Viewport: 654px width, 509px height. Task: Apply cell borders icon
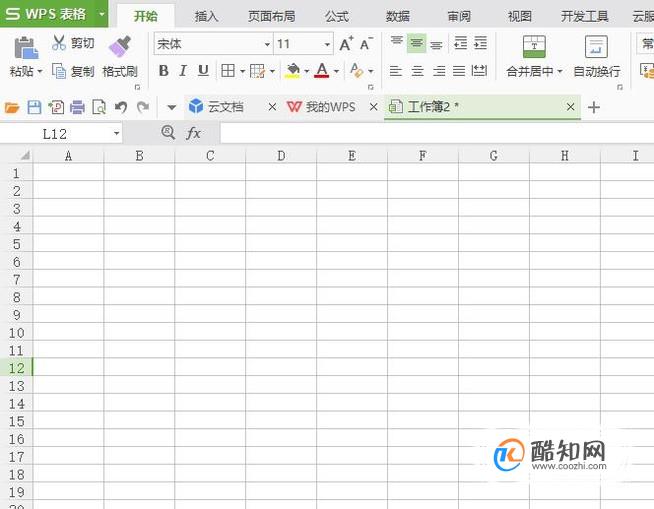coord(228,71)
